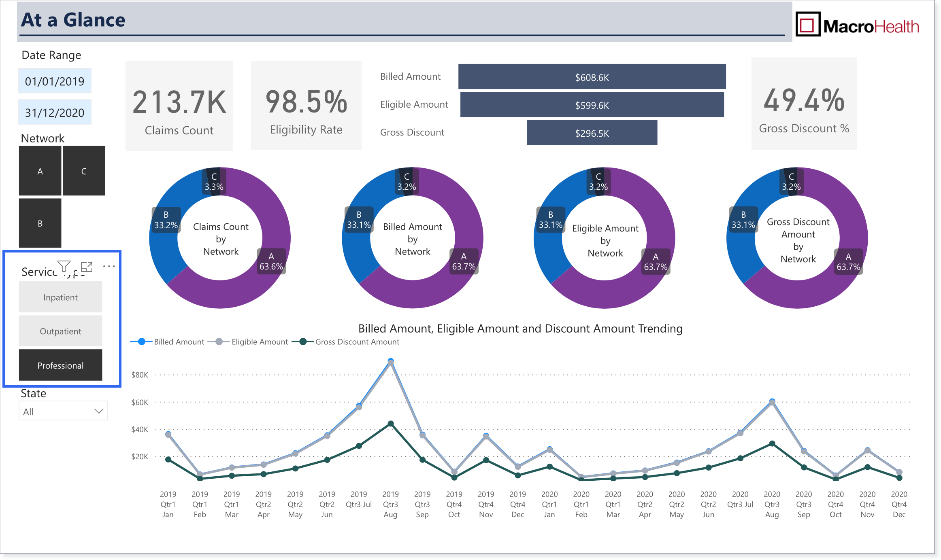Click the Billed Amount legend marker

point(142,342)
